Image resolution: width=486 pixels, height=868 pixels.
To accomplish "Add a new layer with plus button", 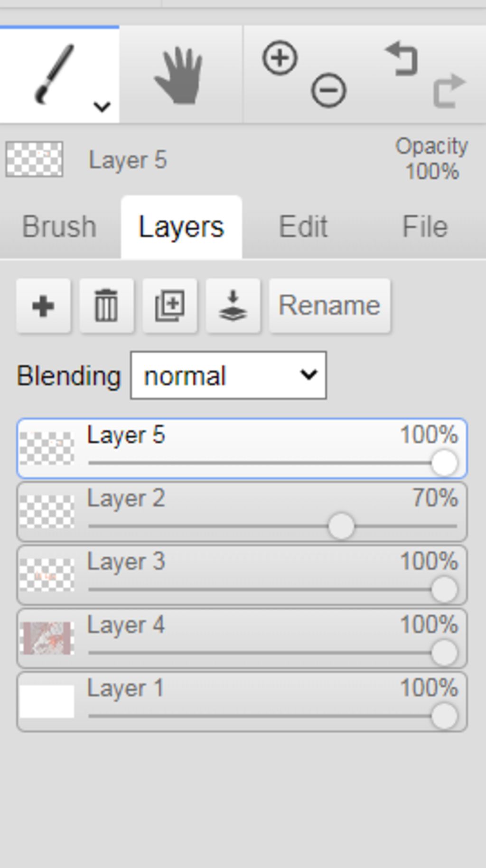I will coord(43,305).
